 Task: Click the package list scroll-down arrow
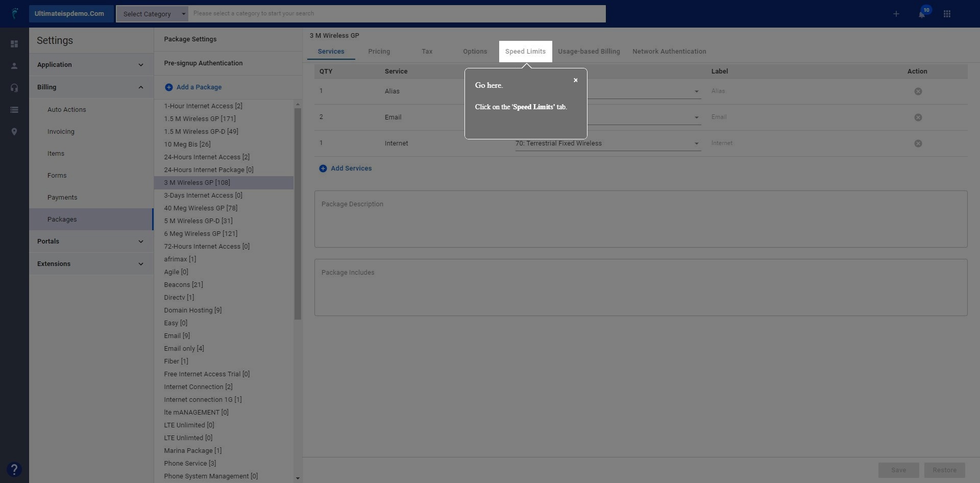pos(298,478)
